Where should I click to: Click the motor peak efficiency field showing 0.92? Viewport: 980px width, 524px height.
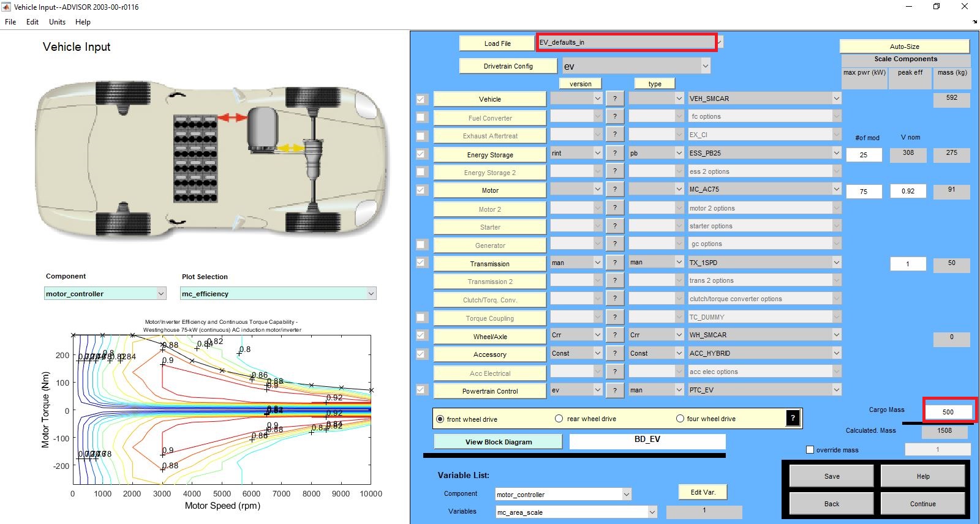tap(908, 192)
